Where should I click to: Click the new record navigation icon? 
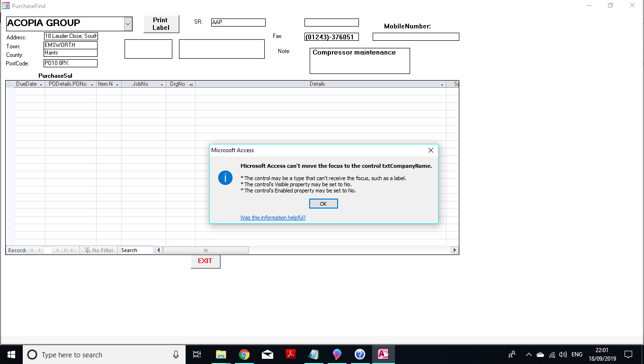[x=73, y=250]
